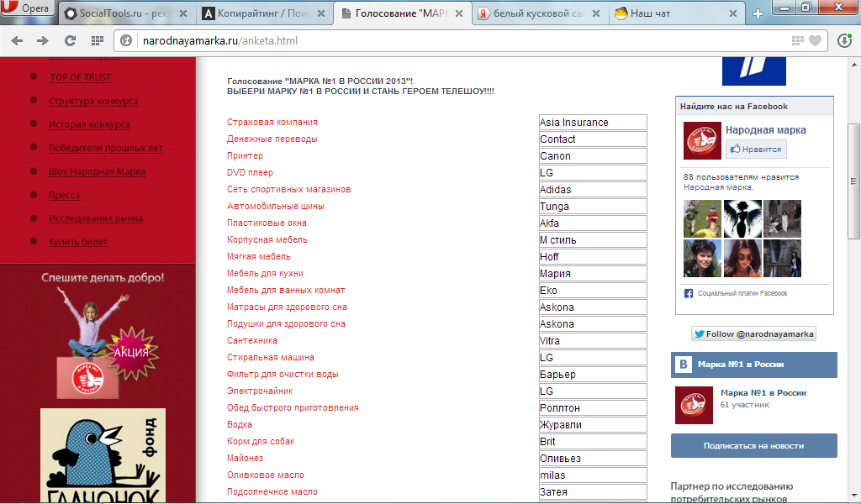Click the Opera menu button
The image size is (861, 504).
[x=28, y=8]
